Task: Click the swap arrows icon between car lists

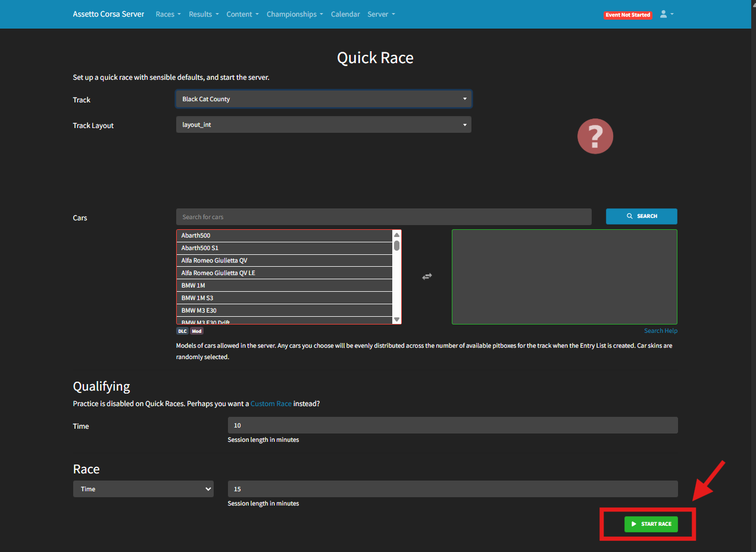Action: pos(427,276)
